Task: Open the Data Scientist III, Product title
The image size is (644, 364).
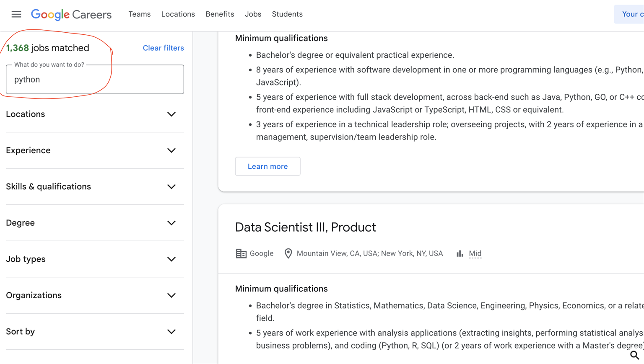Action: 306,227
